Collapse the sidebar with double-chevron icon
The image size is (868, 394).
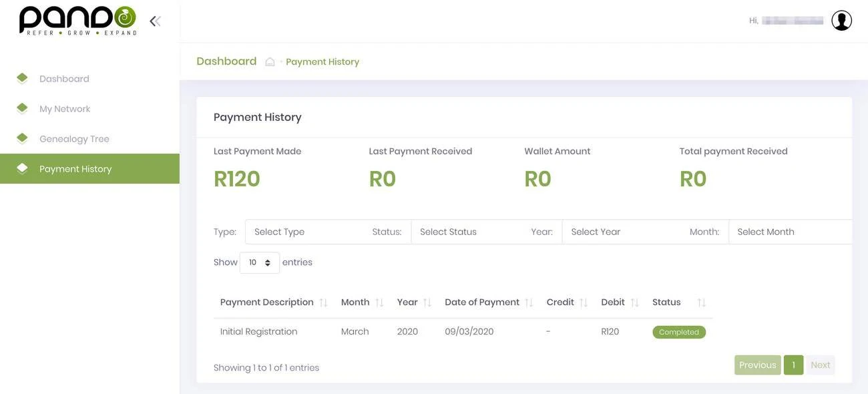[155, 21]
